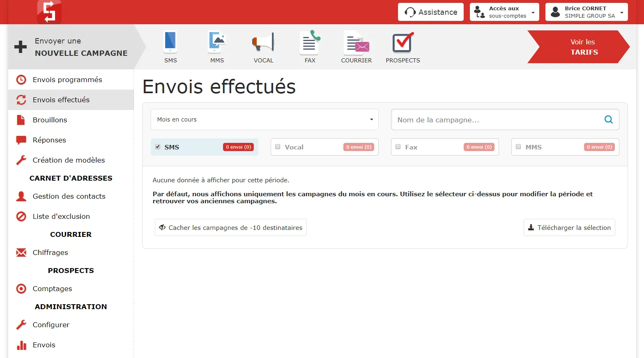Screen dimensions: 644x358
Task: Click the target icon beside Comptages
Action: (21, 289)
